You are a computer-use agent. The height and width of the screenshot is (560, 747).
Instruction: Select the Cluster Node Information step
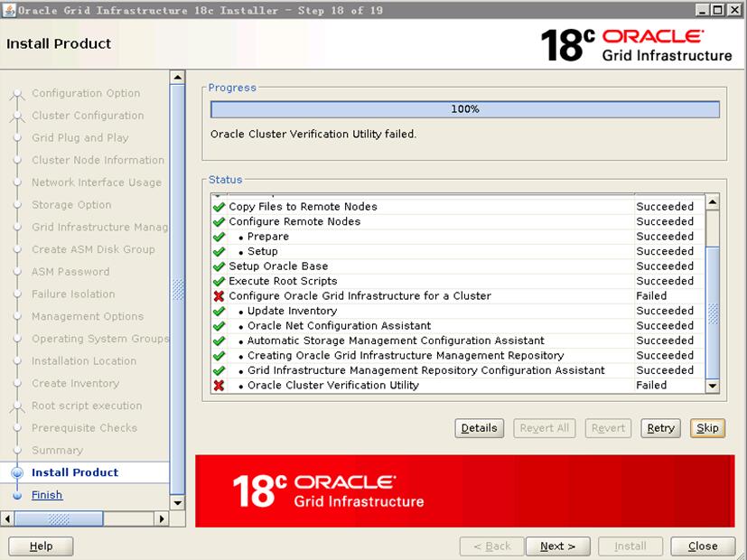coord(98,161)
